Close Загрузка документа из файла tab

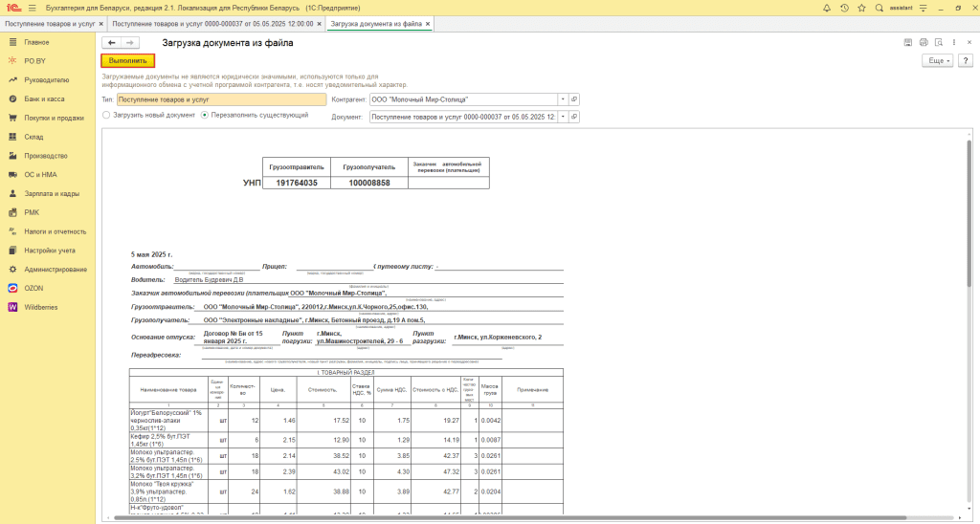click(x=428, y=24)
